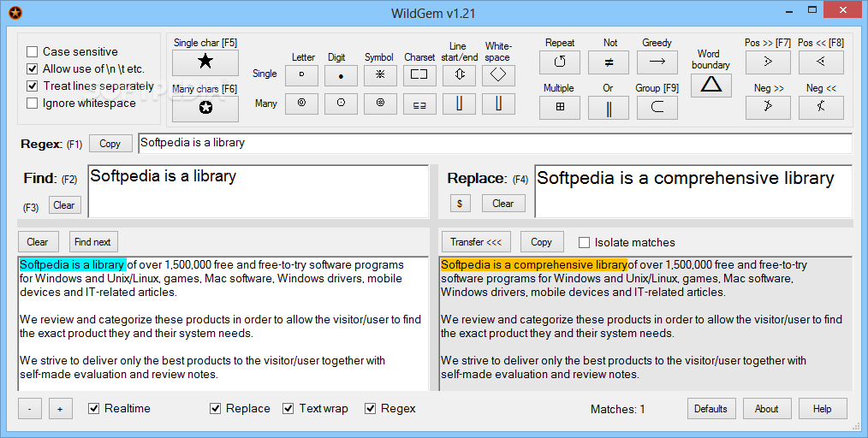Screen dimensions: 868x438
Task: Insert positive lookbehind Pos << [F8]
Action: click(821, 62)
